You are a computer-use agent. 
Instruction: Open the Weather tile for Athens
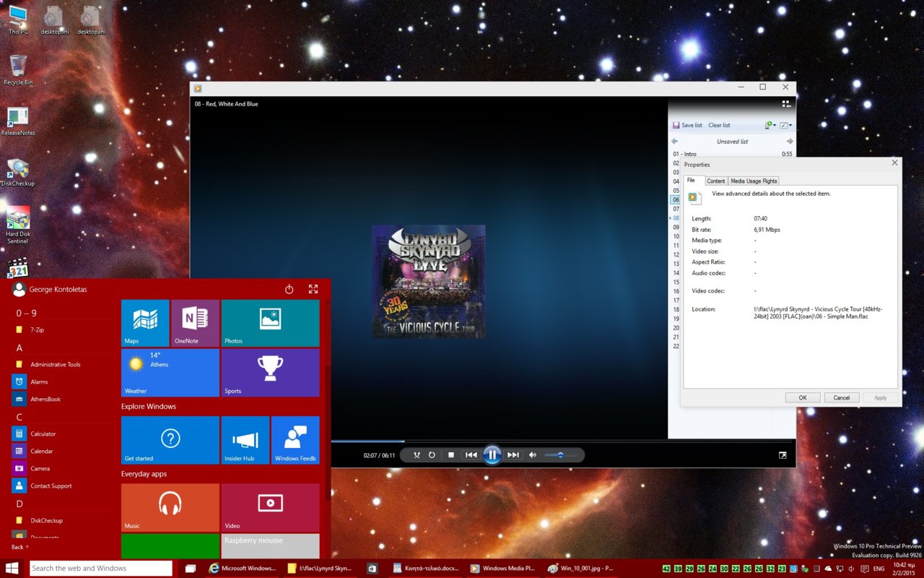[x=170, y=373]
